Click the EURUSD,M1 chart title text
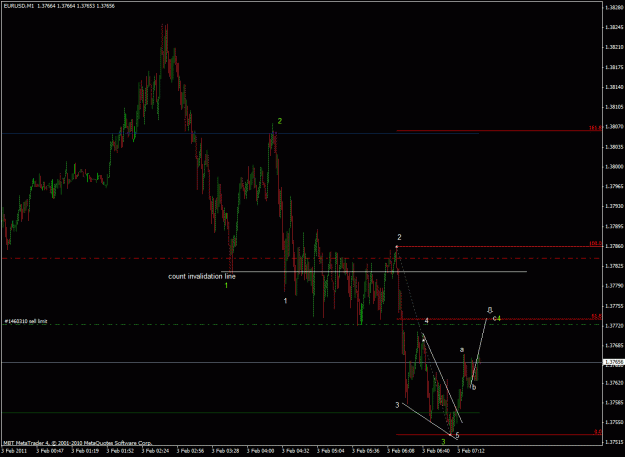 click(59, 6)
